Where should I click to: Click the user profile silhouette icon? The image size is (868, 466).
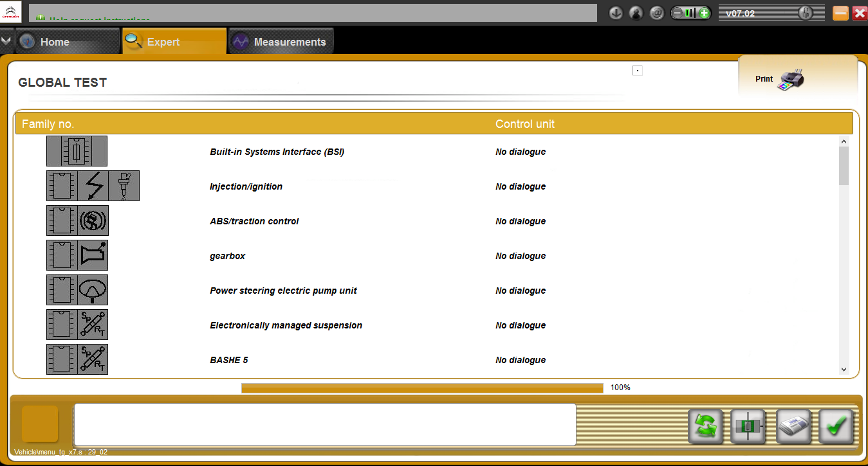[x=636, y=13]
